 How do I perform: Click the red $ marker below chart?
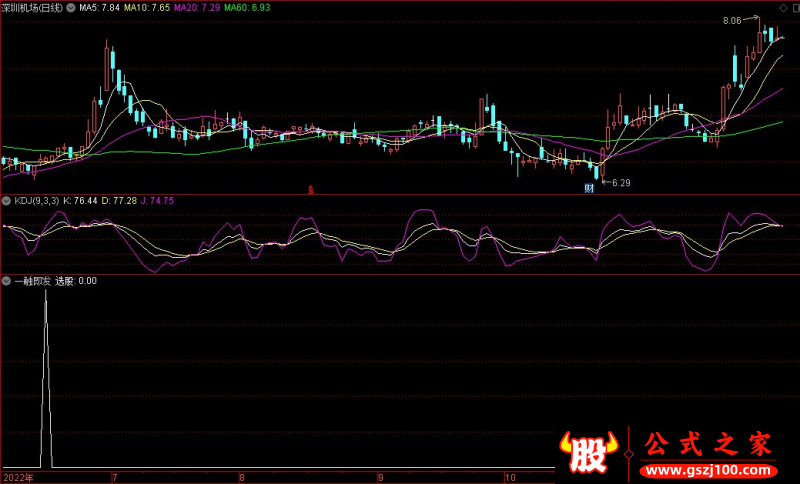pos(311,188)
